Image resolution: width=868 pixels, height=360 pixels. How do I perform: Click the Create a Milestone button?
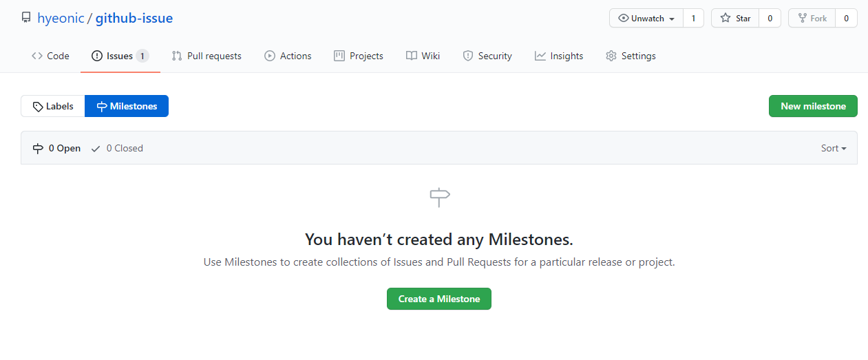click(x=439, y=299)
